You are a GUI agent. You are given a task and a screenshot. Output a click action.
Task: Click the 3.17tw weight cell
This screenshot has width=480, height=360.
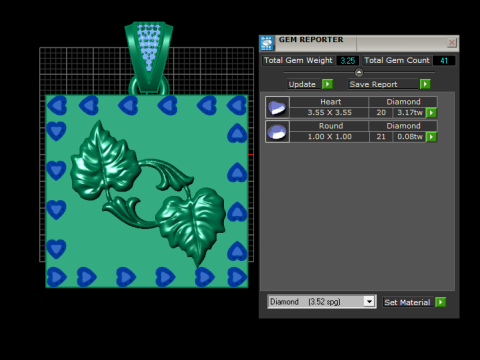pyautogui.click(x=410, y=113)
